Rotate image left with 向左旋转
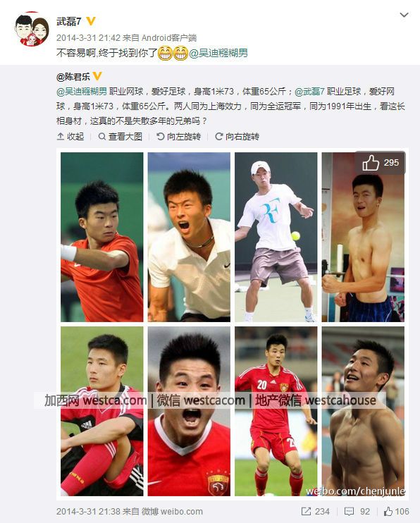Viewport: 420px width, 523px height. 178,137
